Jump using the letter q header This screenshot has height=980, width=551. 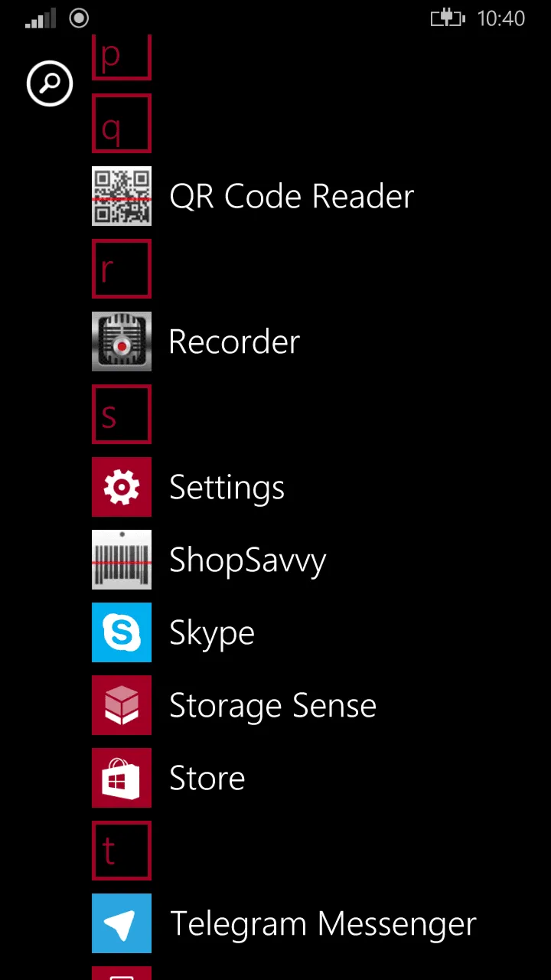pyautogui.click(x=122, y=123)
